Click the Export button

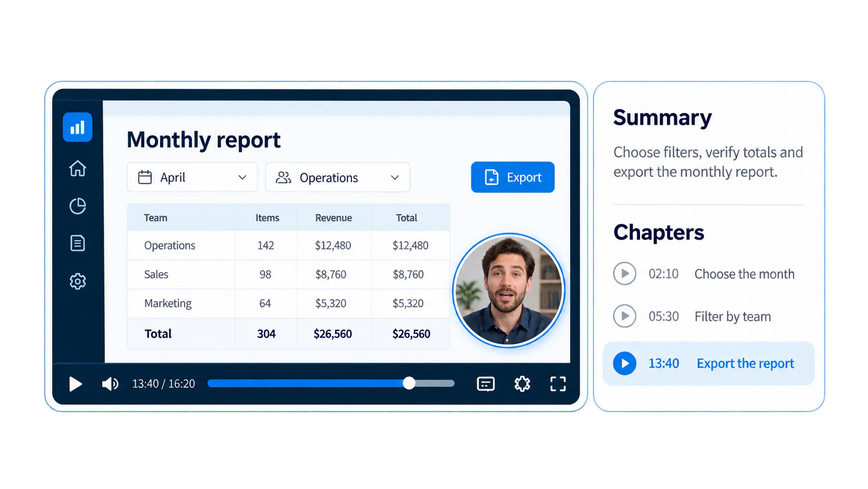pyautogui.click(x=513, y=177)
